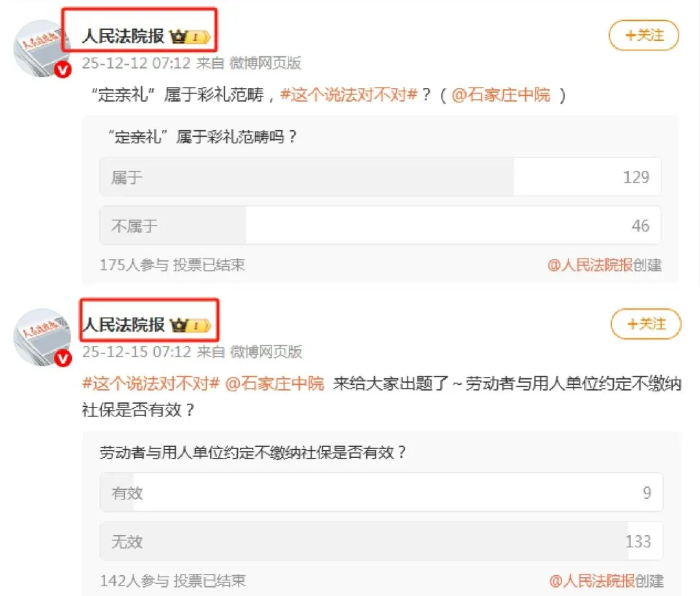Screen dimensions: 700x596
Task: Select the 无效 poll option
Action: 381,541
